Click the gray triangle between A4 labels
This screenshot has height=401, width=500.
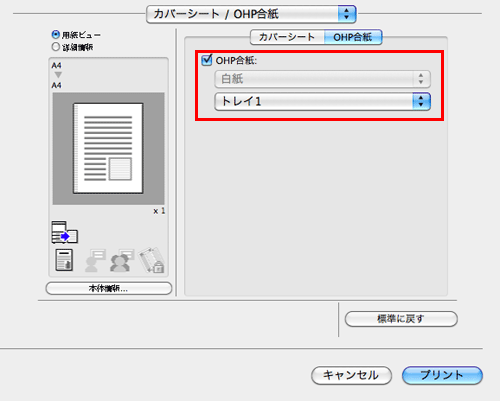pyautogui.click(x=58, y=75)
